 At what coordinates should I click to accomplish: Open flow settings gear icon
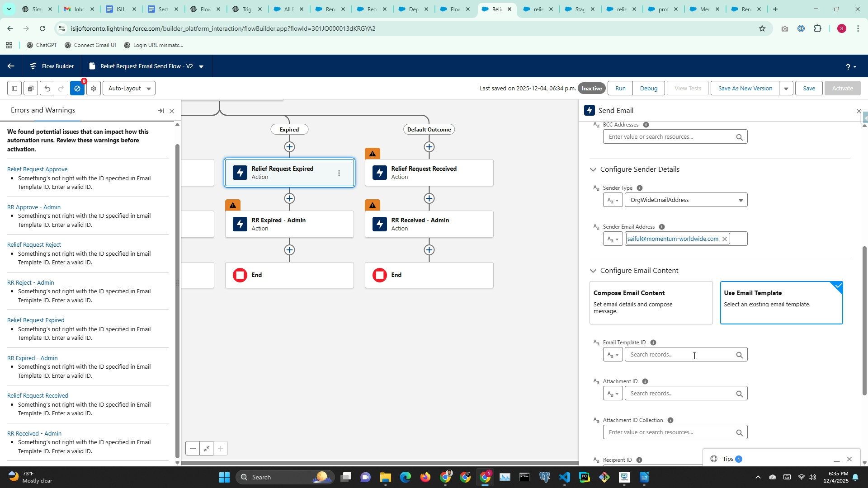pyautogui.click(x=94, y=89)
